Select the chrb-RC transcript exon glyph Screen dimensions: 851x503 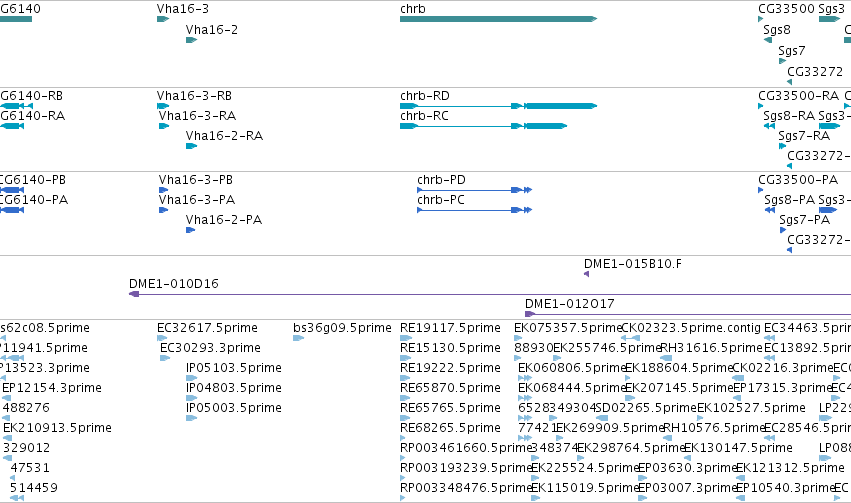point(484,126)
